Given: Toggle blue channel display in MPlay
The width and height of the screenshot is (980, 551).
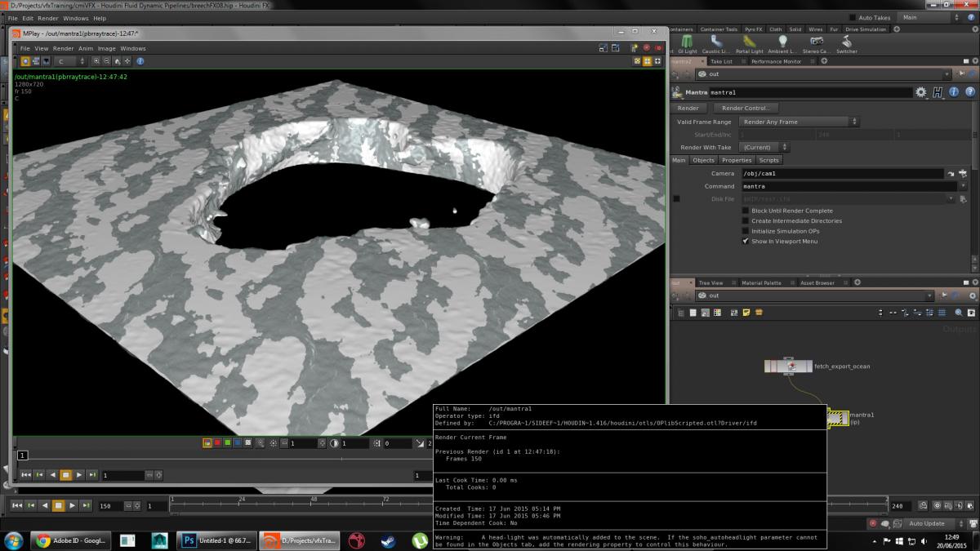Looking at the screenshot, I should pyautogui.click(x=237, y=443).
